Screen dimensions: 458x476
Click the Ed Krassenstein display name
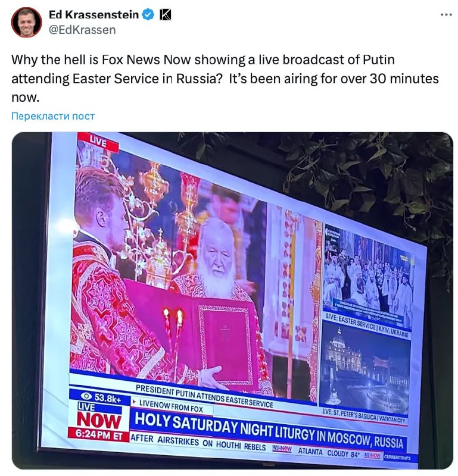[94, 14]
